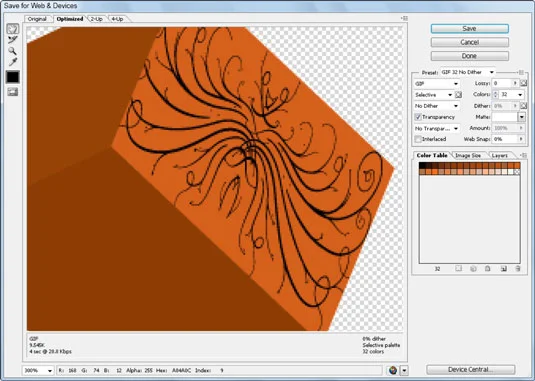Click the optimized image preview
Screen dimensions: 535x381
(215, 179)
